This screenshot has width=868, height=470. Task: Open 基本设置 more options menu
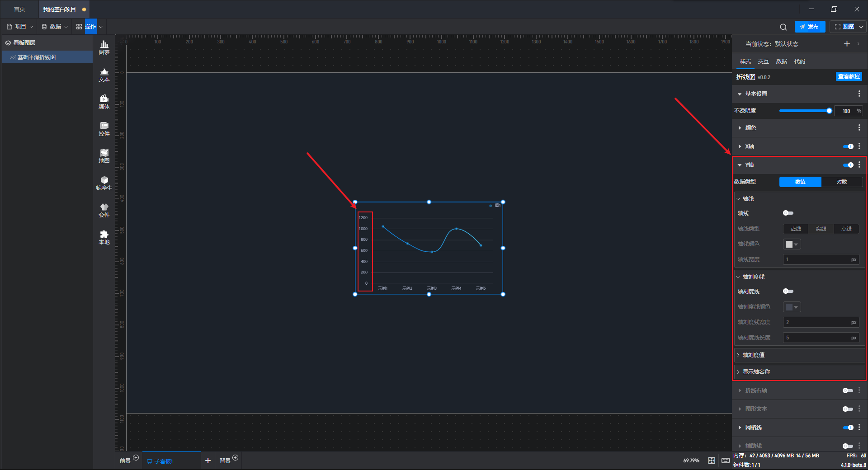(x=859, y=94)
